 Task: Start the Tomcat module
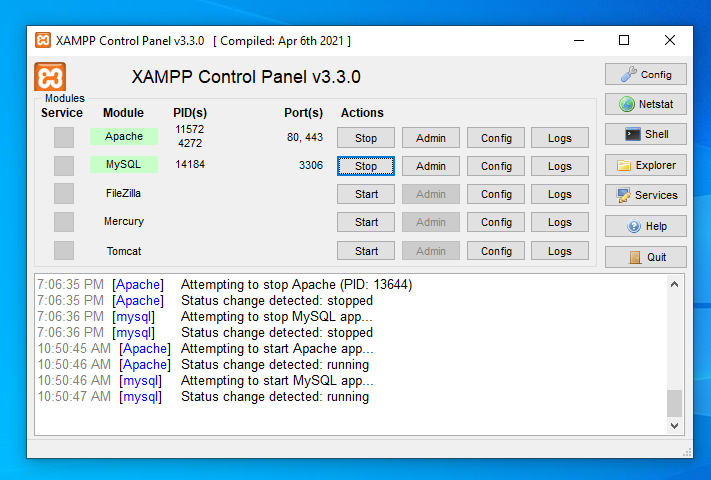365,251
